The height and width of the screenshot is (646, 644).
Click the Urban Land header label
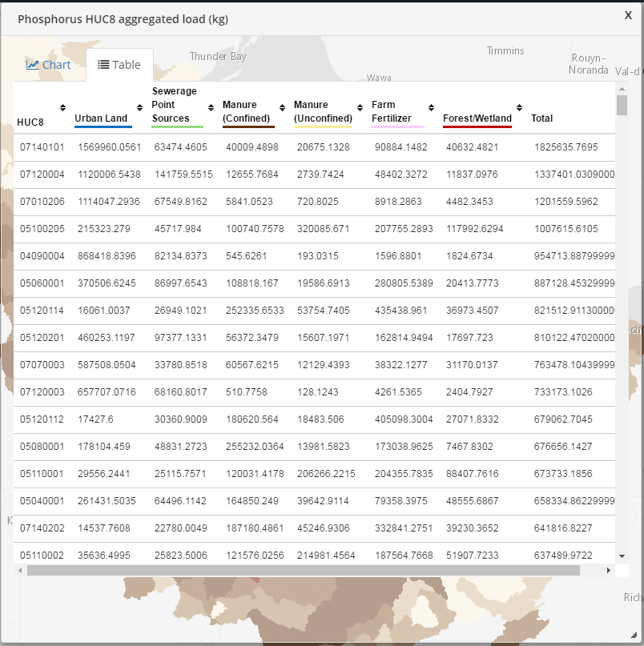[101, 118]
